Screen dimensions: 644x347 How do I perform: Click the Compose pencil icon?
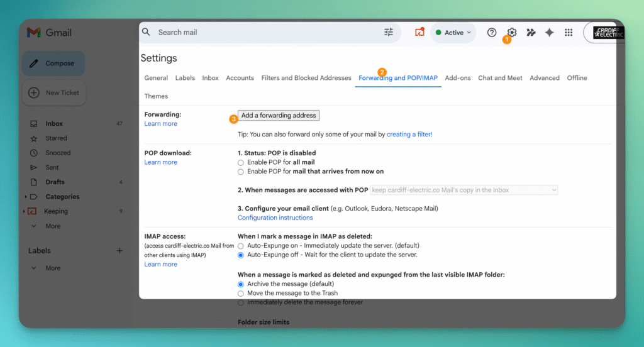tap(34, 63)
